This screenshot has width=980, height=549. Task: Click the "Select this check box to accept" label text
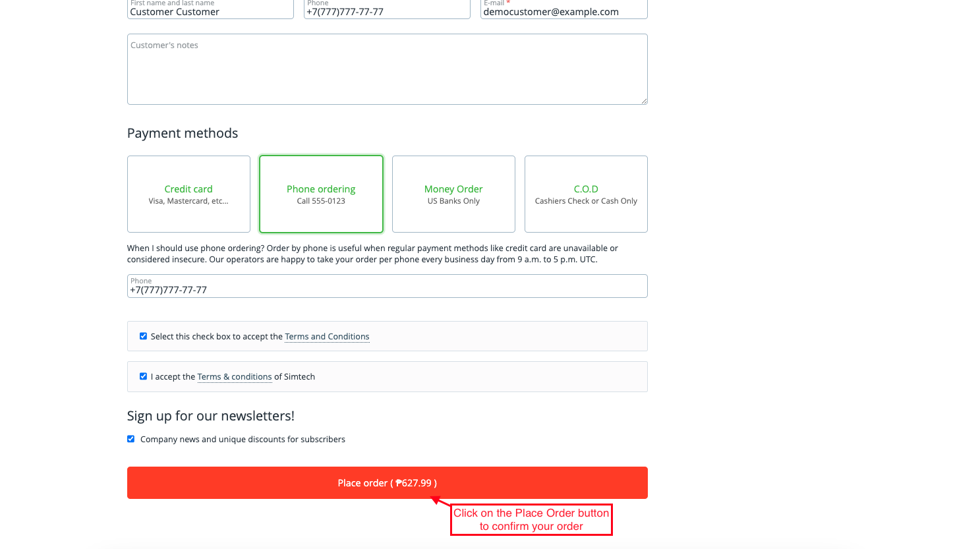pyautogui.click(x=216, y=337)
